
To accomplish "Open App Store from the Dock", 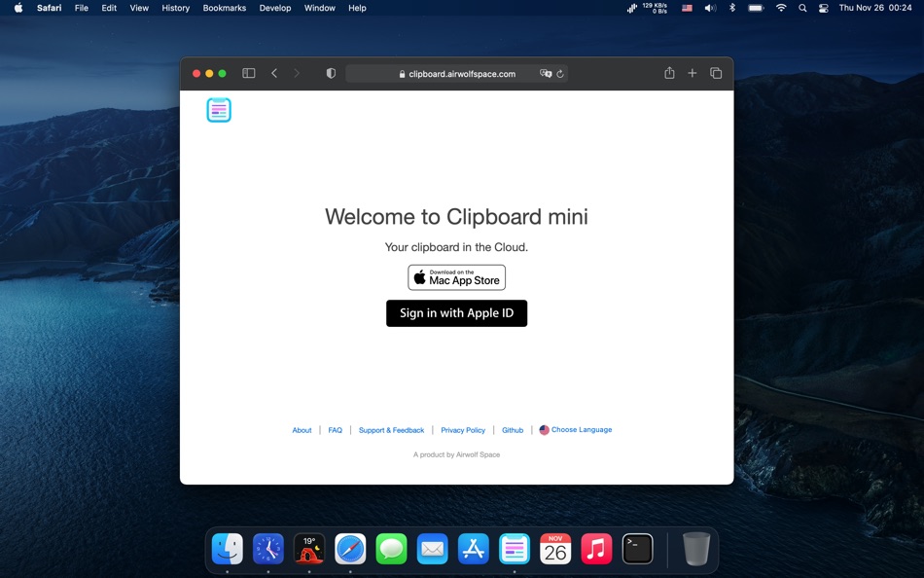I will pyautogui.click(x=474, y=549).
